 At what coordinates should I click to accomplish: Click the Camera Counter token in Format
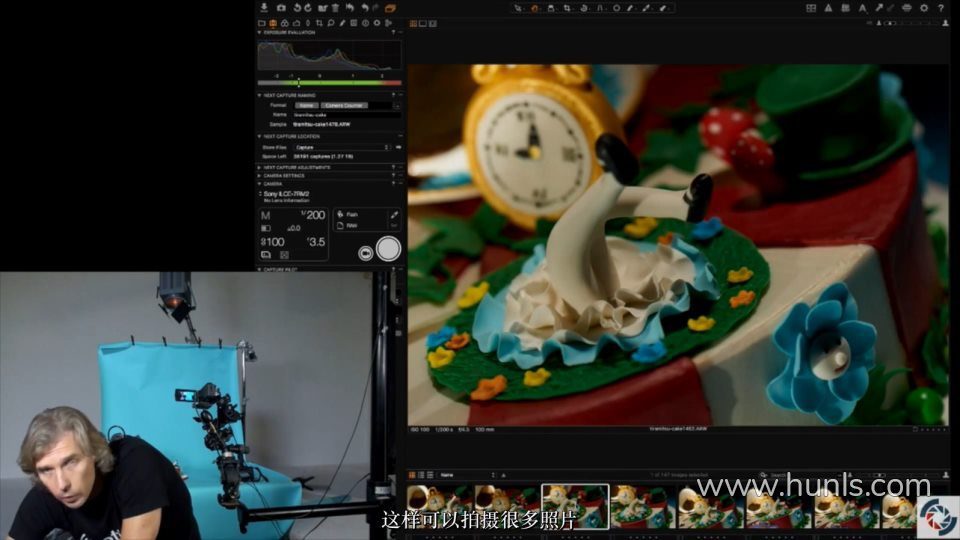coord(344,105)
